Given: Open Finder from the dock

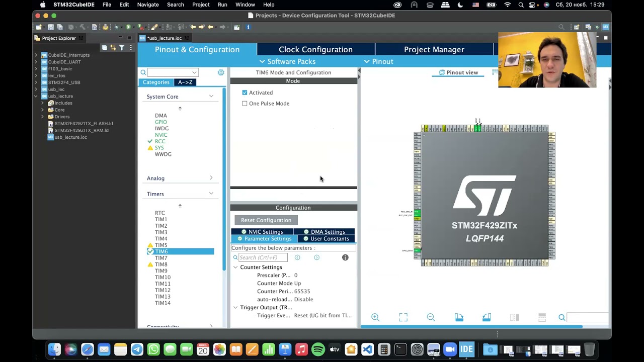Looking at the screenshot, I should [x=54, y=349].
